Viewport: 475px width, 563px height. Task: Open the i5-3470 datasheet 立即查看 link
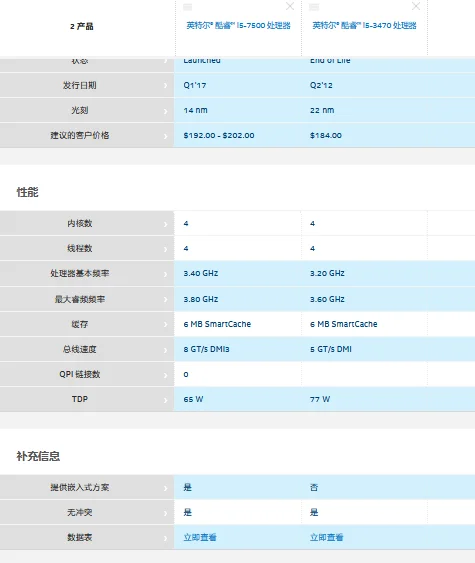[327, 538]
